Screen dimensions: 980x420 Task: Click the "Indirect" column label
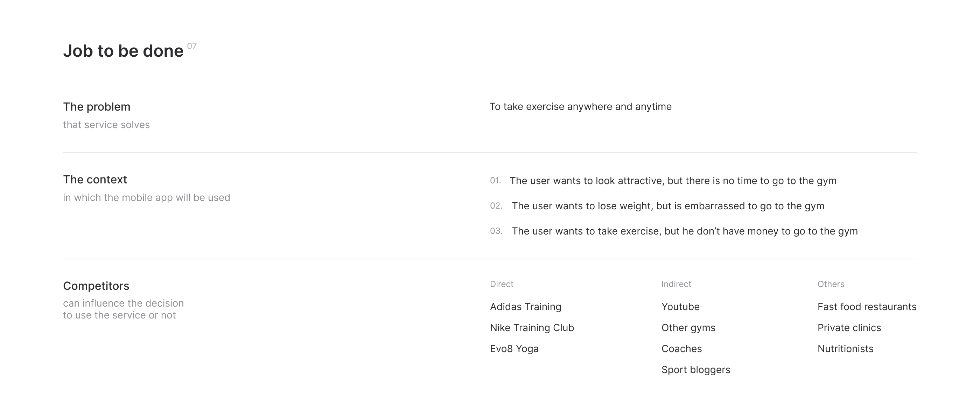pos(676,284)
